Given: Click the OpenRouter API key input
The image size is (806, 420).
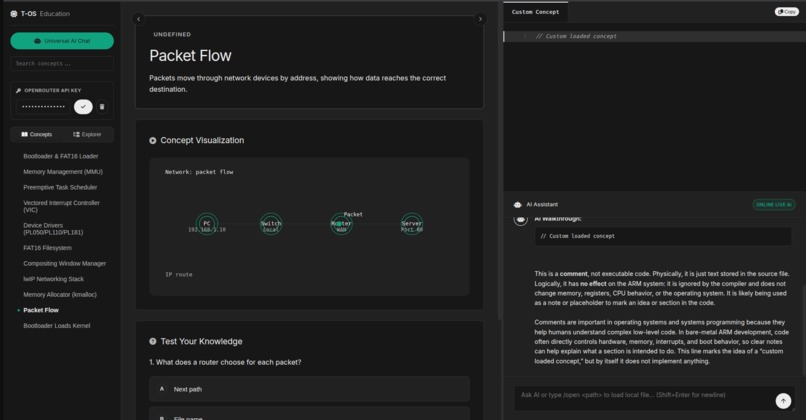Looking at the screenshot, I should pyautogui.click(x=44, y=107).
